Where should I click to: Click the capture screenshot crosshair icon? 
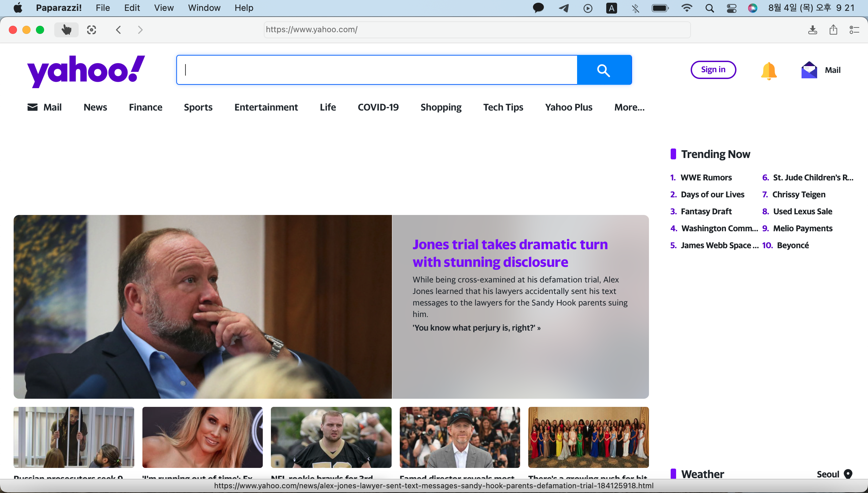(92, 30)
